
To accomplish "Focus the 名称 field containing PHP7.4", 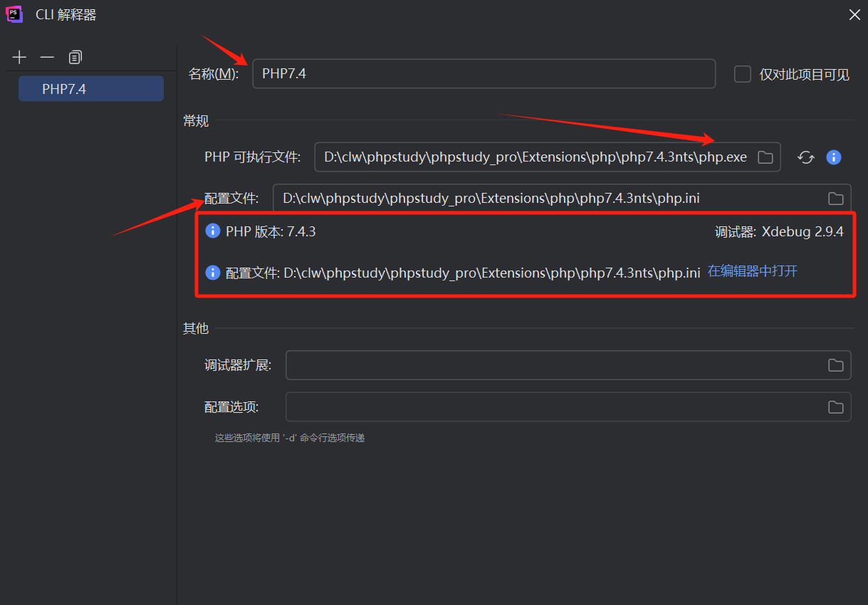I will point(484,73).
